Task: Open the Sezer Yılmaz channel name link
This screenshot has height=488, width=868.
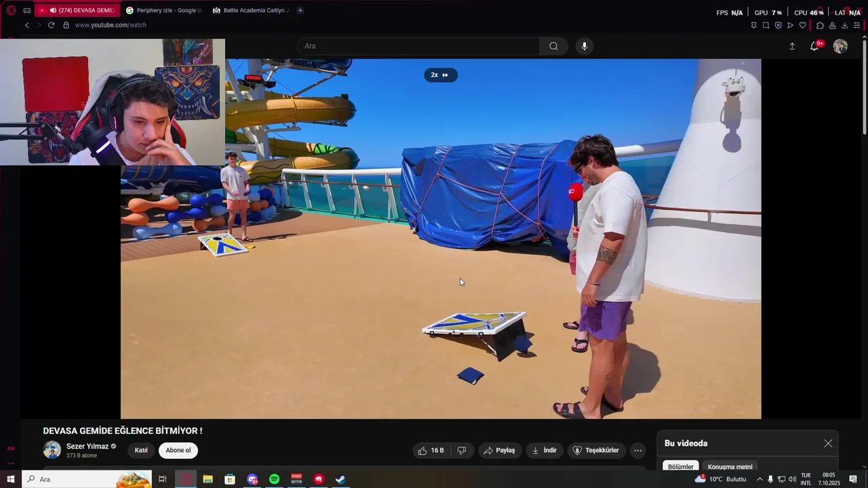Action: pyautogui.click(x=87, y=447)
